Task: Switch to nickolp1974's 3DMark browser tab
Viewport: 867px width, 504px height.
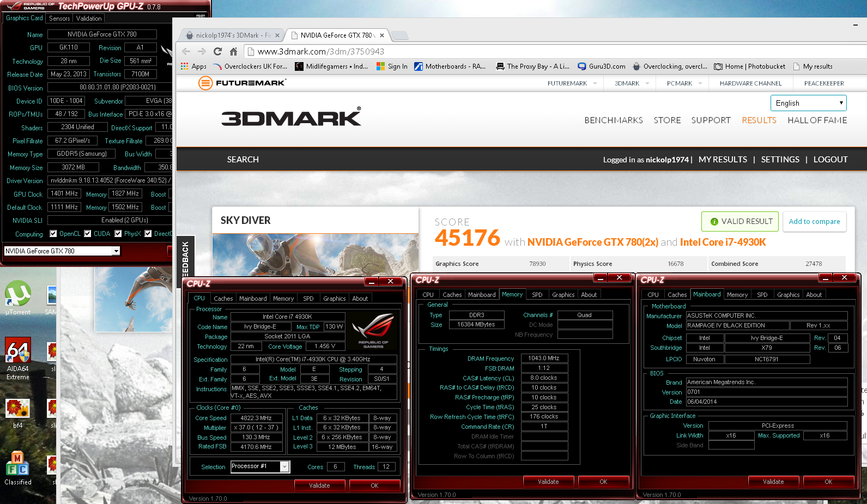Action: tap(233, 35)
